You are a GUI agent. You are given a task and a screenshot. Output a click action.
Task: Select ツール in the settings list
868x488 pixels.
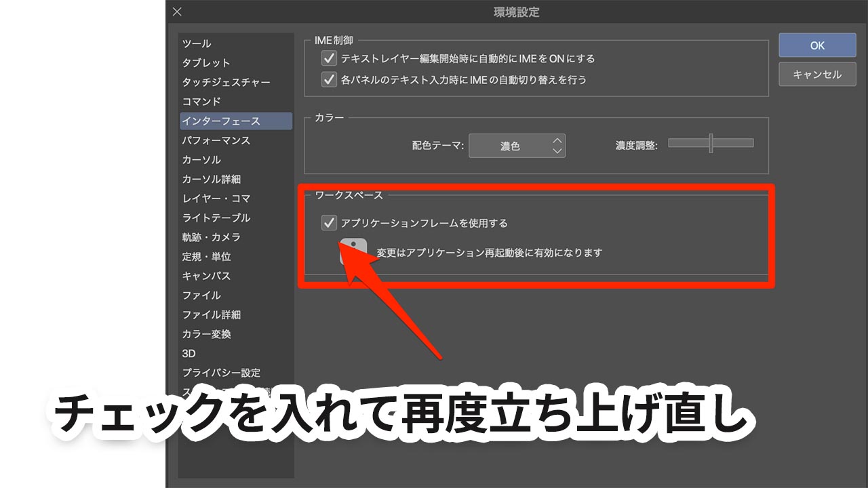click(235, 43)
